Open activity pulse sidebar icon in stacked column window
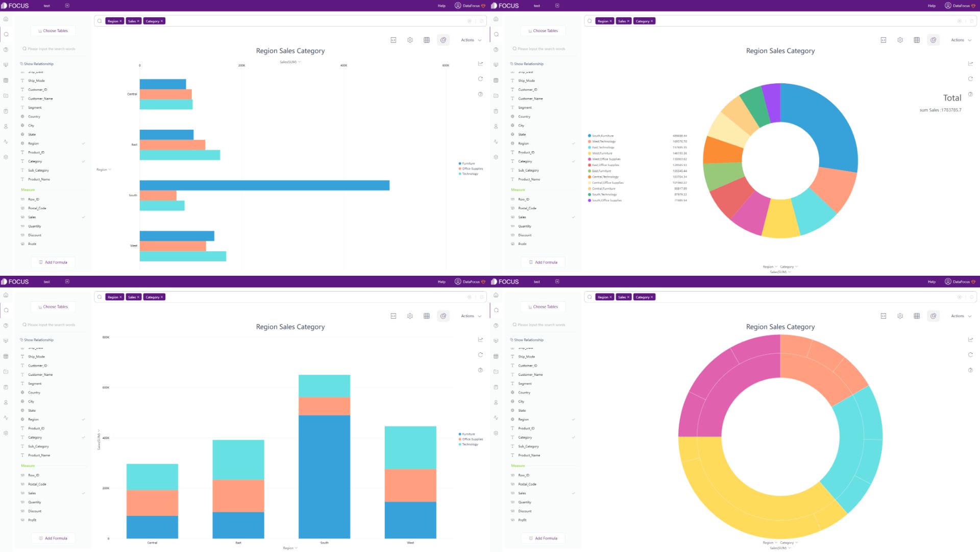 coord(6,418)
